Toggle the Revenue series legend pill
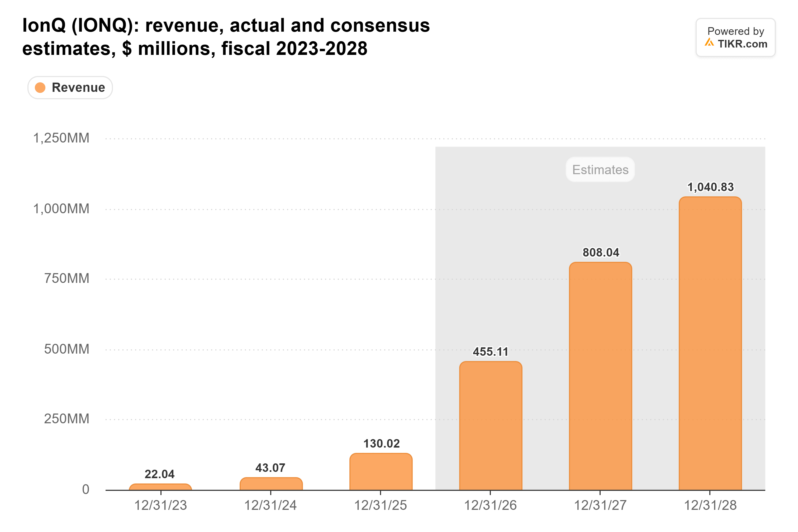 (x=70, y=88)
